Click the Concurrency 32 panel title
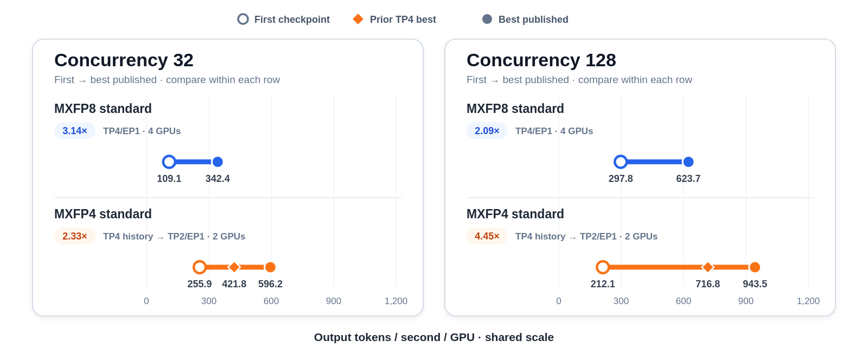The width and height of the screenshot is (868, 353). pos(124,60)
